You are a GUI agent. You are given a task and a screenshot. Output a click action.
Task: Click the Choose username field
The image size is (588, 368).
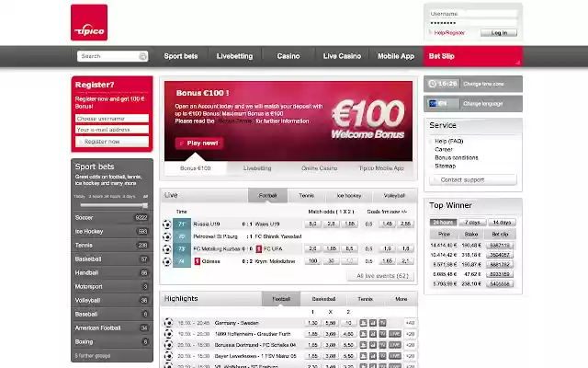pos(112,119)
